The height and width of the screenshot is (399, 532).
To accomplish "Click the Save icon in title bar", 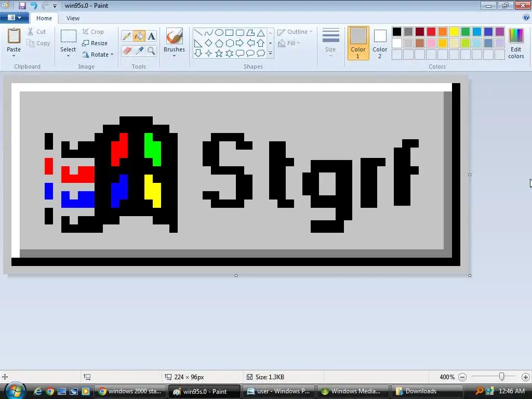I will click(22, 5).
